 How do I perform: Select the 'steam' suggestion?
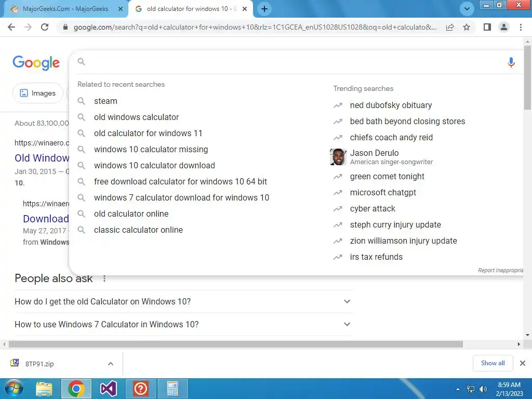click(105, 101)
